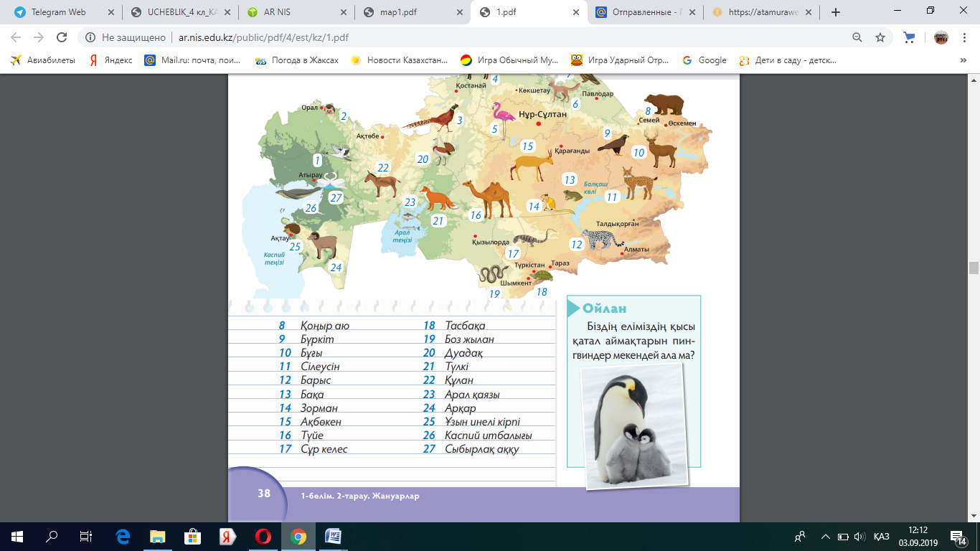This screenshot has height=551, width=980.
Task: Click the 'Арал теңізі' label on the map
Action: (x=403, y=236)
